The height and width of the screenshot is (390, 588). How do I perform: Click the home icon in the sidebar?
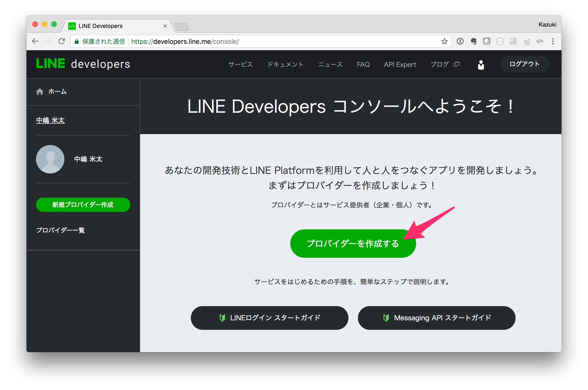coord(40,92)
